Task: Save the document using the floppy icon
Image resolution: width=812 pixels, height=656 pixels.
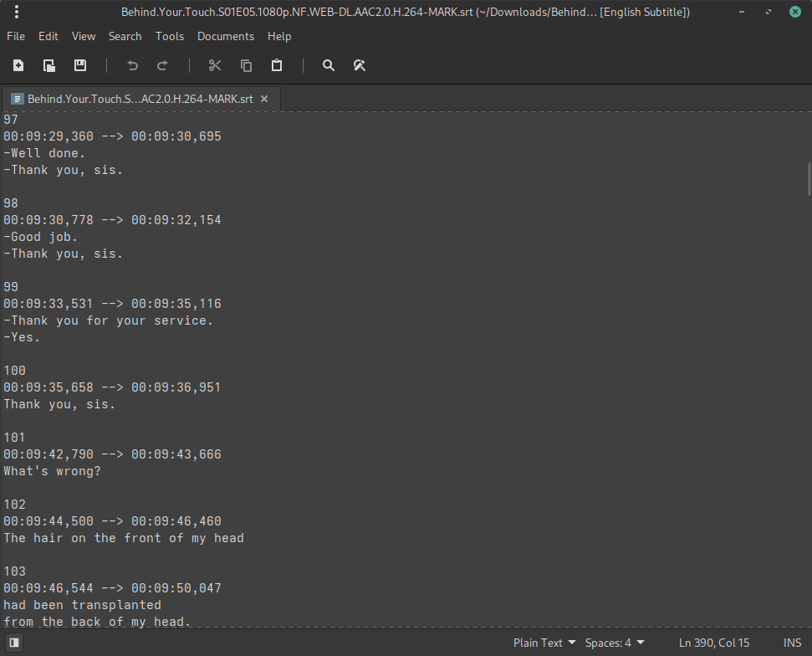Action: pos(79,65)
